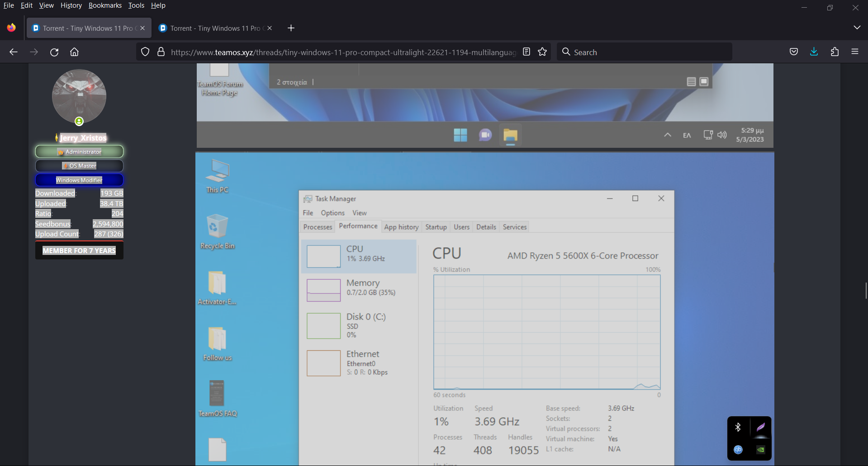
Task: Open the NVIDIA tray icon
Action: (x=761, y=449)
